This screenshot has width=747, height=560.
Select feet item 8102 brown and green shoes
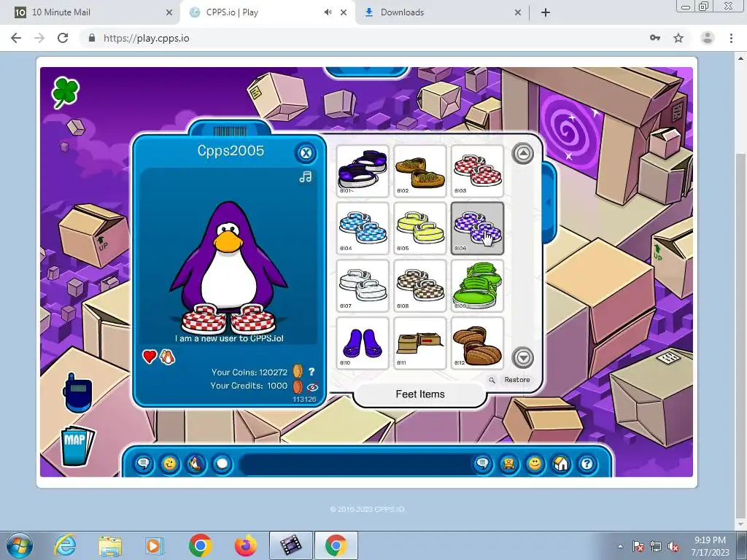[419, 171]
